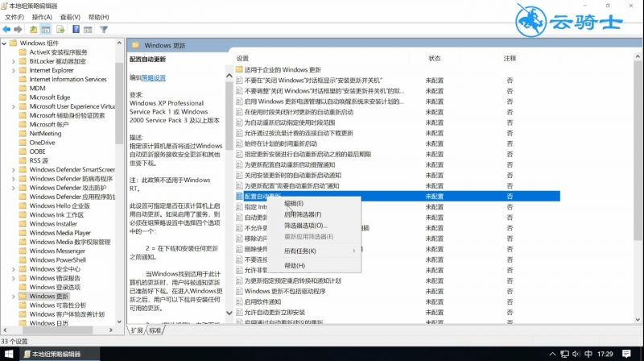Click the Export list toolbar icon
644x361 pixels.
tap(60, 29)
